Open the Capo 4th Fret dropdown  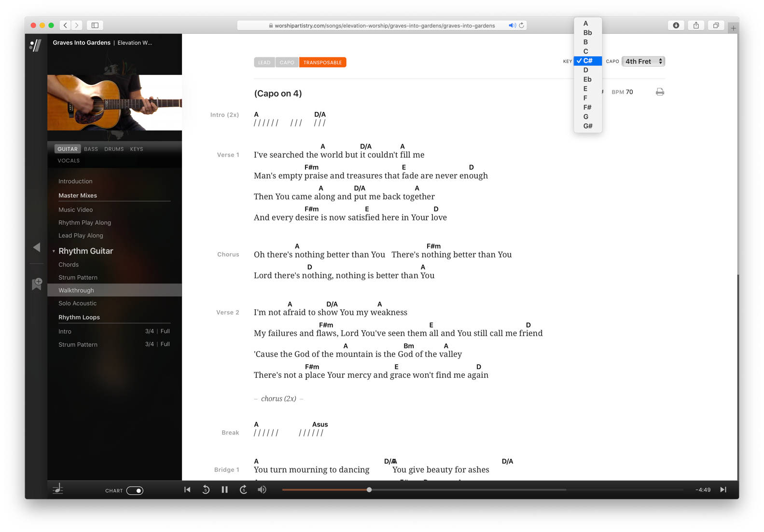(x=643, y=61)
